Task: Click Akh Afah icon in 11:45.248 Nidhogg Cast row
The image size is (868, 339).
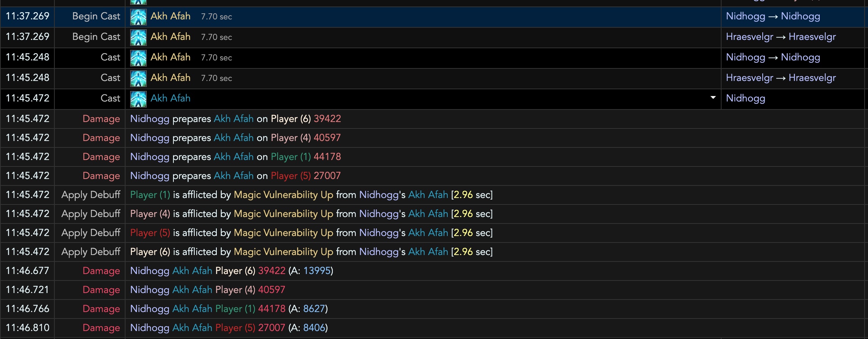Action: click(138, 58)
